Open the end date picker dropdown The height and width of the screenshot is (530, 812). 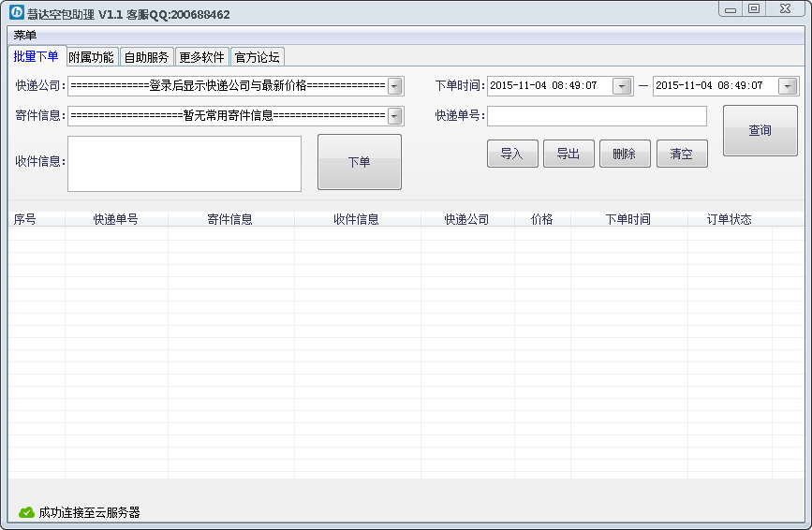coord(788,86)
